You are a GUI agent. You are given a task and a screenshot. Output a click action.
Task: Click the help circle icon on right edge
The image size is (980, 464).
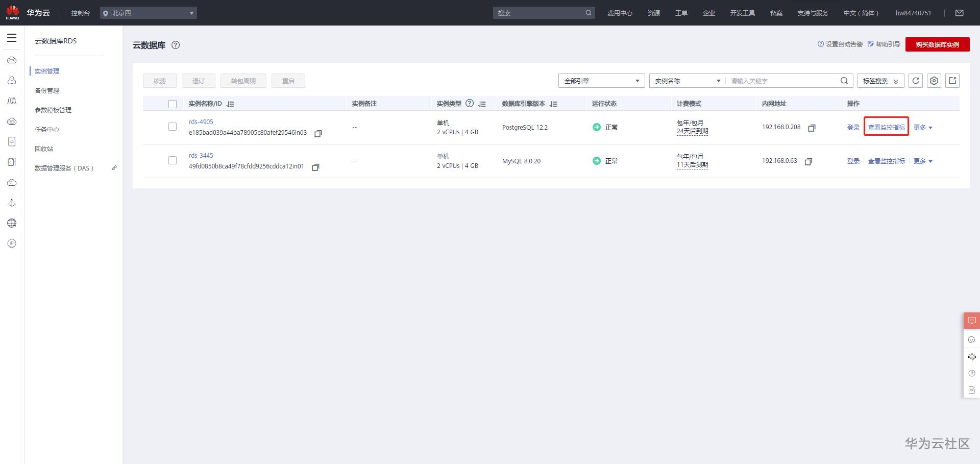tap(971, 373)
